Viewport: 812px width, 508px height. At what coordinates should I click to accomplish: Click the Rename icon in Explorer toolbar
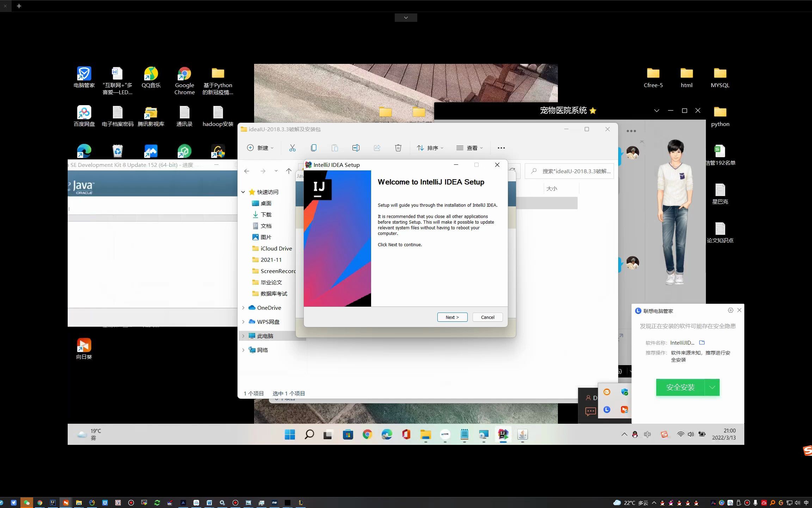356,148
